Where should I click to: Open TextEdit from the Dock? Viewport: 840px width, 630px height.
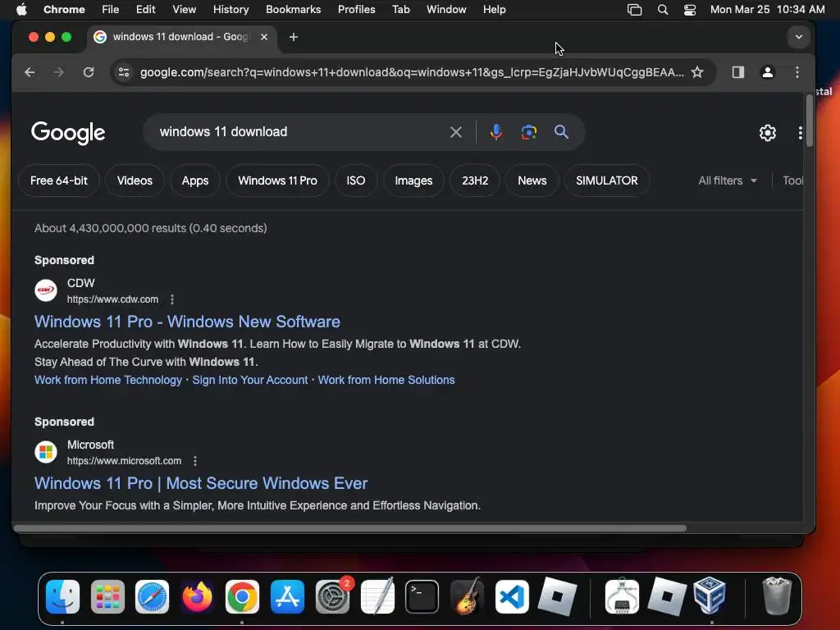point(377,596)
